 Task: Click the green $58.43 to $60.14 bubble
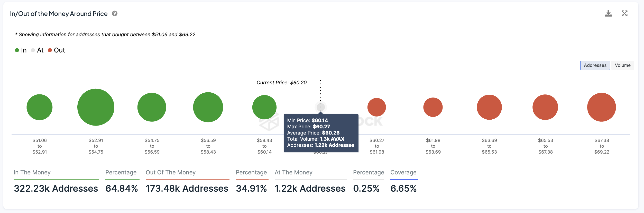tap(264, 107)
